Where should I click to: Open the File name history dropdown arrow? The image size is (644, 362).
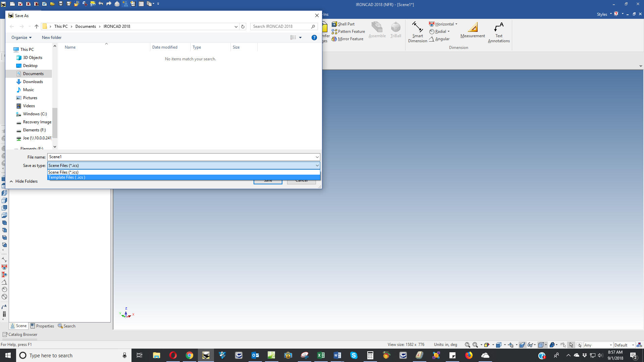tap(317, 157)
